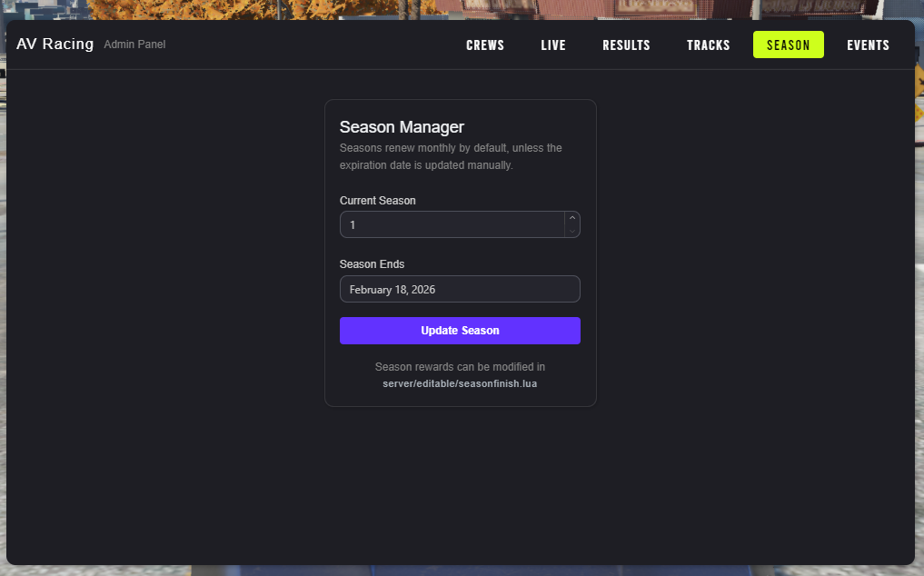This screenshot has height=576, width=924.
Task: Click the game background above the panel
Action: tap(273, 9)
